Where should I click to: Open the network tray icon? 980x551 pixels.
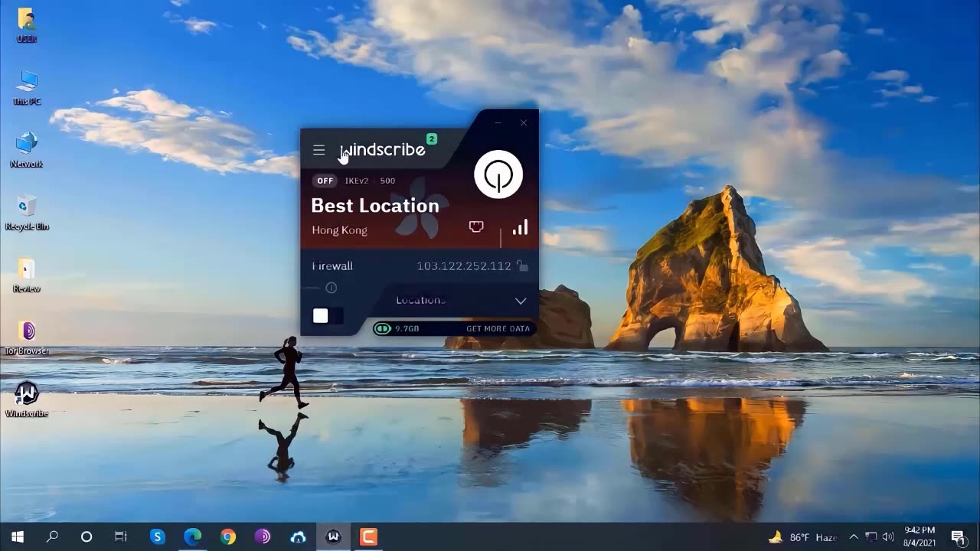(x=871, y=537)
